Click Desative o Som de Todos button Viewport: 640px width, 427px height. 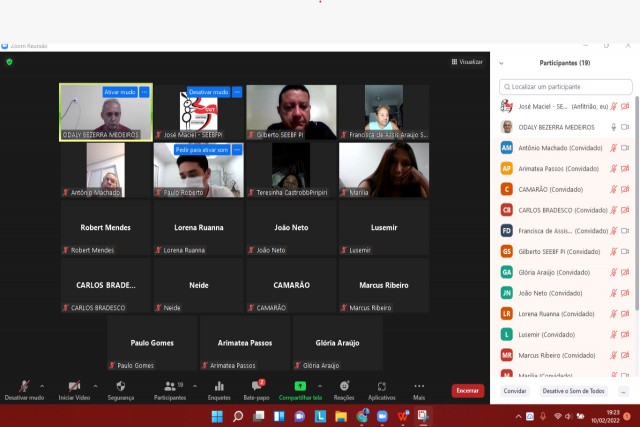click(x=573, y=391)
